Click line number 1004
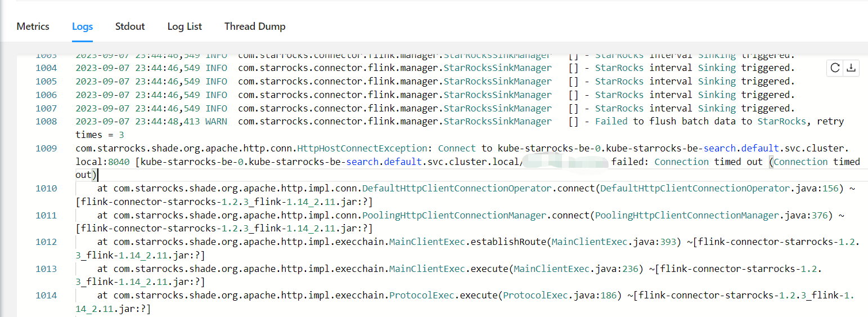 (46, 68)
